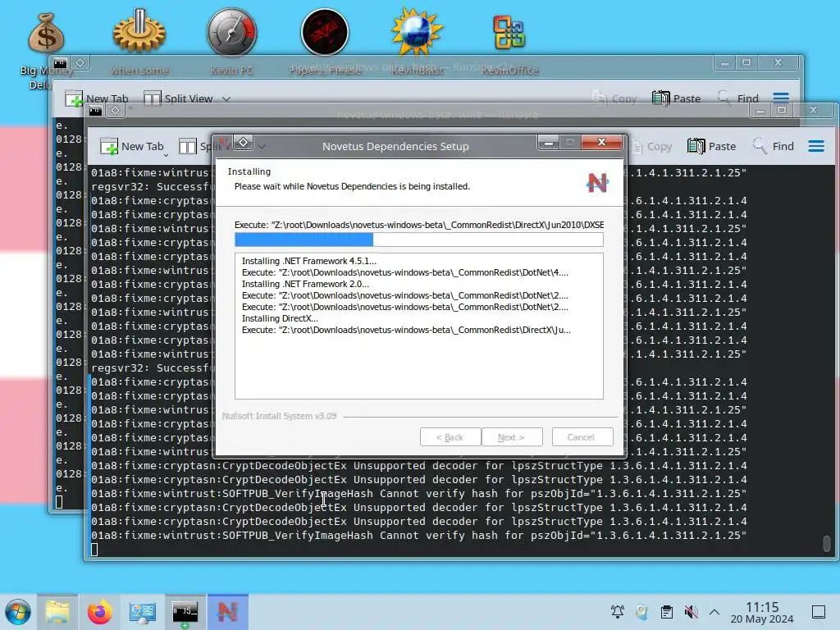Expand the hidden system tray icons arrow
This screenshot has height=630, width=840.
pyautogui.click(x=714, y=612)
